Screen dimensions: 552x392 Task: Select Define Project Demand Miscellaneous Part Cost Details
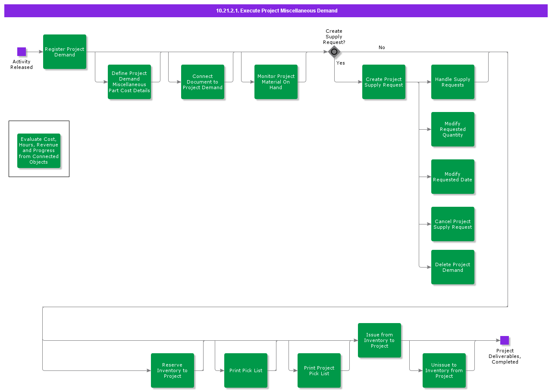tap(129, 82)
